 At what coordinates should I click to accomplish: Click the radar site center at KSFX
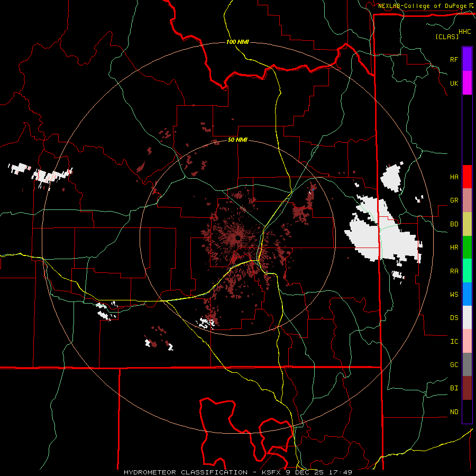tap(237, 237)
